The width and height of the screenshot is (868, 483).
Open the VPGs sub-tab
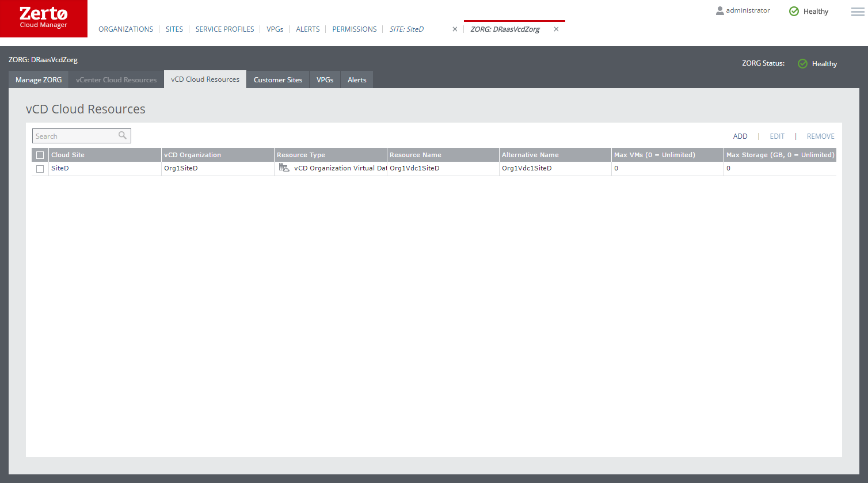tap(325, 79)
